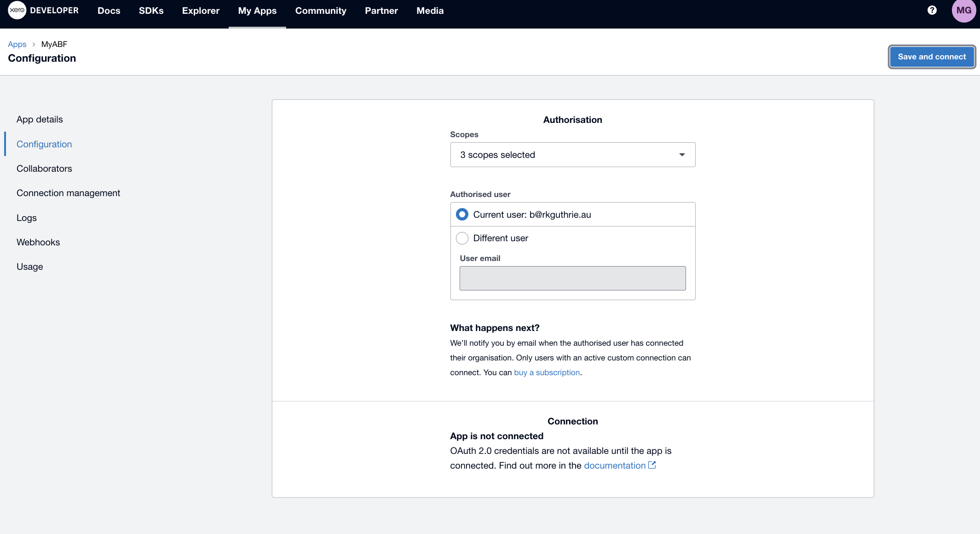Screen dimensions: 980x534
Task: Open the Explorer navigation item
Action: [x=201, y=11]
